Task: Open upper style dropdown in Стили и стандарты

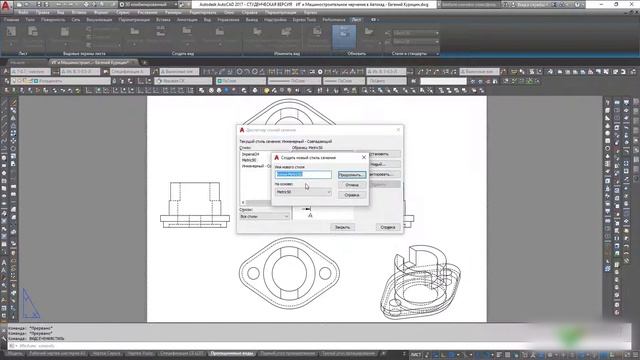Action: (416, 33)
